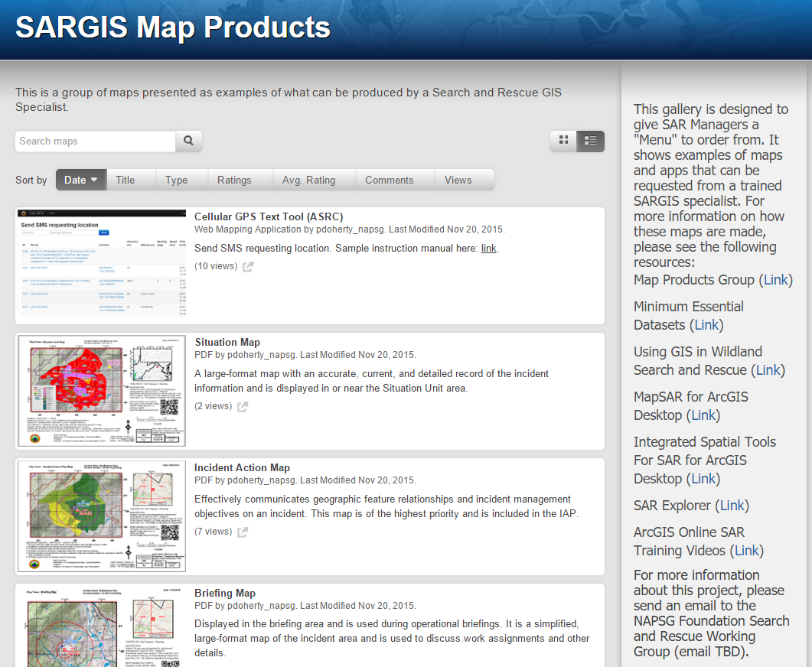Click the '(2 views)' text
Viewport: 812px width, 667px height.
pos(213,406)
